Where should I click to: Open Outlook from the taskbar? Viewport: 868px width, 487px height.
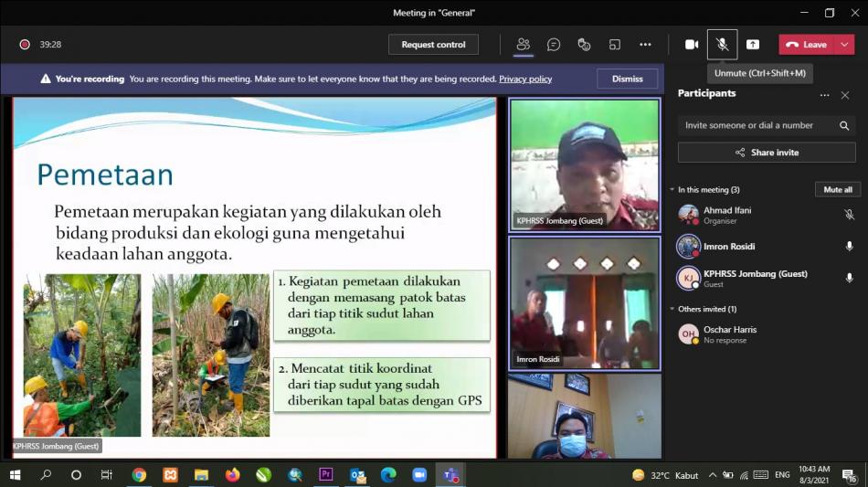coord(357,475)
